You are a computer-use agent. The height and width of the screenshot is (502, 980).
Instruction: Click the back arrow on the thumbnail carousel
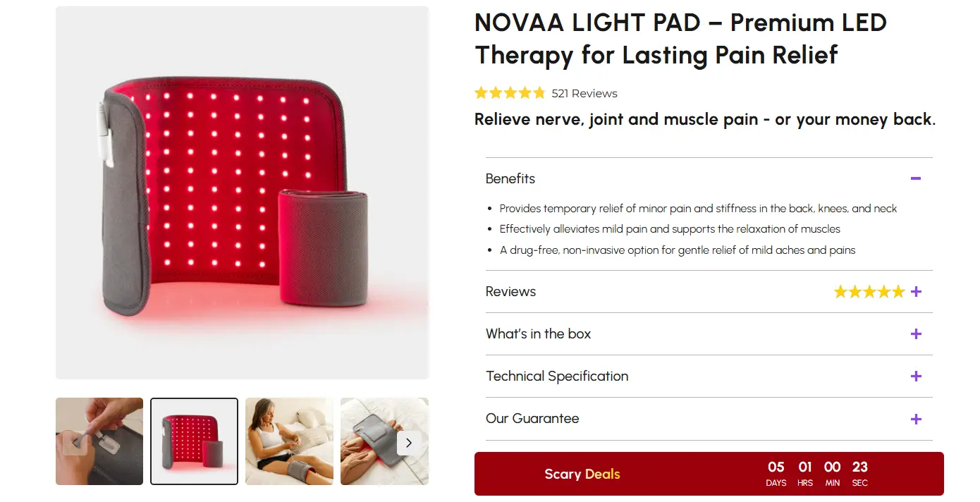pos(73,443)
